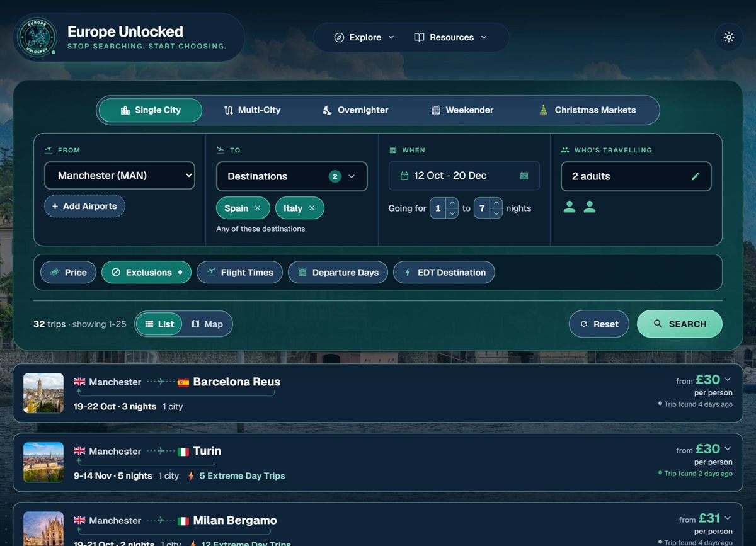756x546 pixels.
Task: Click the Barcelona Reus destination title
Action: (237, 382)
